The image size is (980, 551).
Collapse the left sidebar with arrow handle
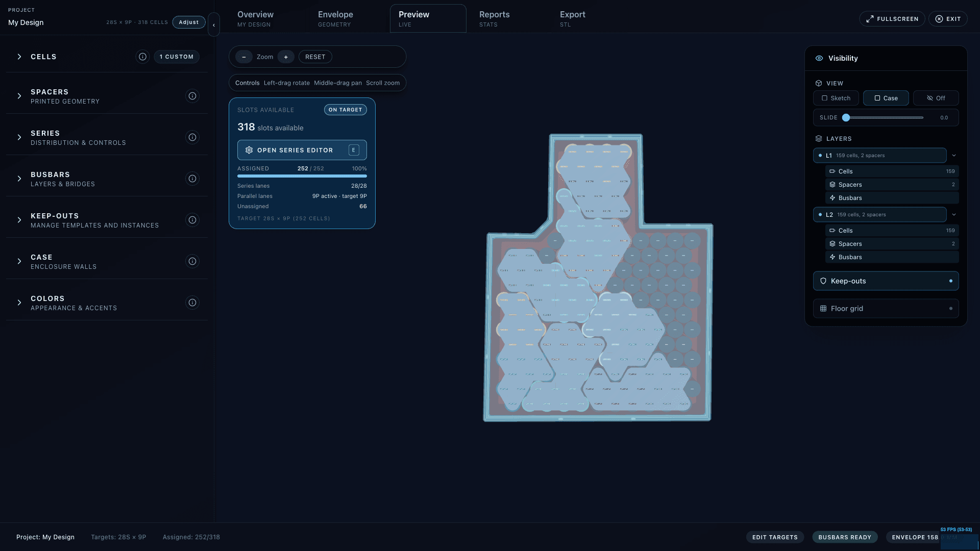pyautogui.click(x=214, y=24)
